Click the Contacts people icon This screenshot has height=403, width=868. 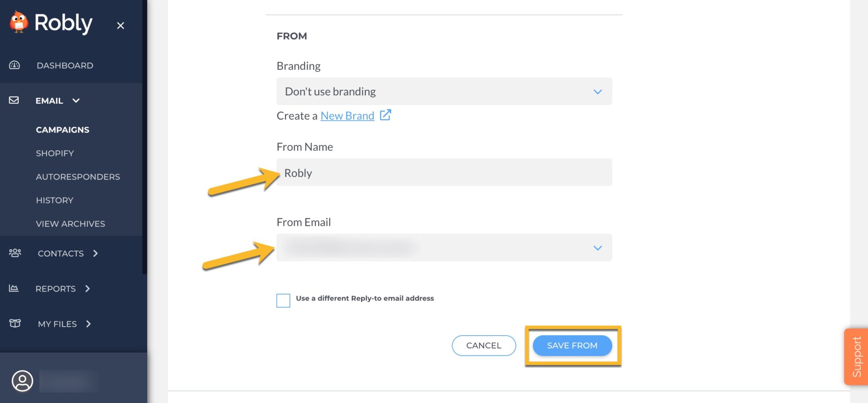[x=15, y=253]
